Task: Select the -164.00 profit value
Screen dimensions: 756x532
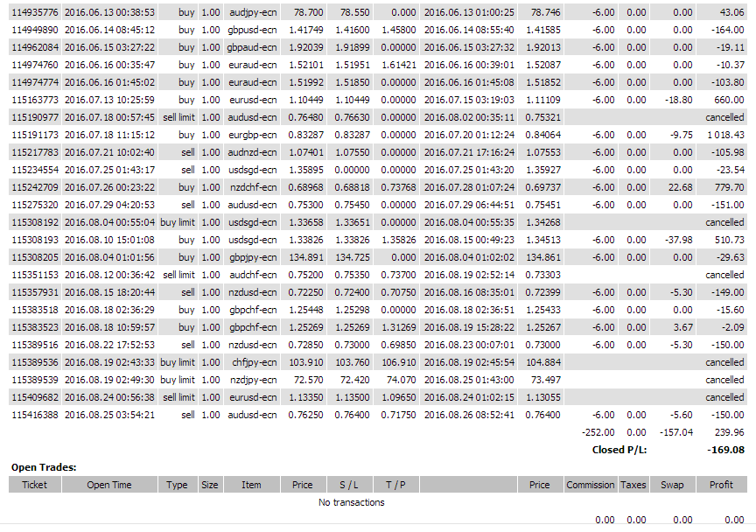Action: pos(727,30)
